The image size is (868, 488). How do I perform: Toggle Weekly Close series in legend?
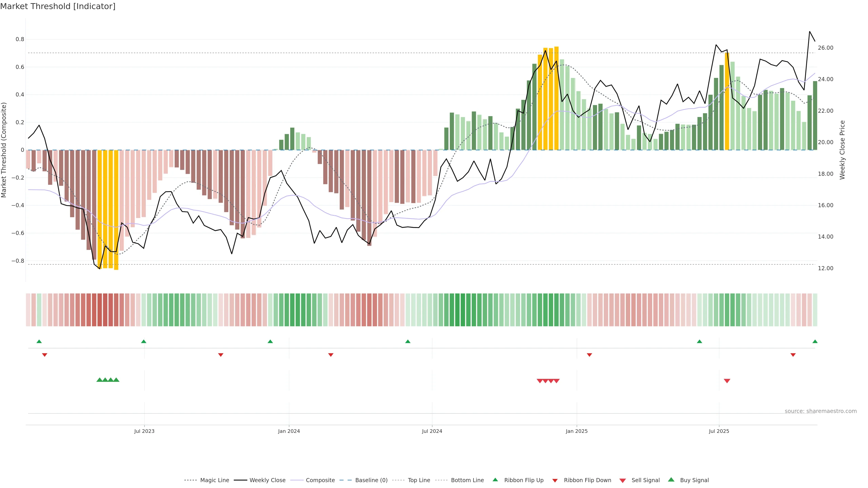267,480
